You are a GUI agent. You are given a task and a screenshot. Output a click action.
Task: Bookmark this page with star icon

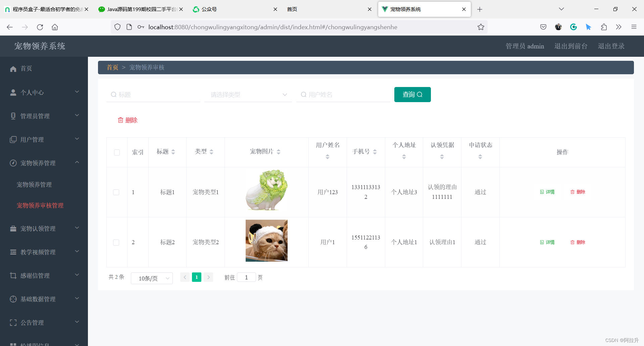(x=481, y=27)
